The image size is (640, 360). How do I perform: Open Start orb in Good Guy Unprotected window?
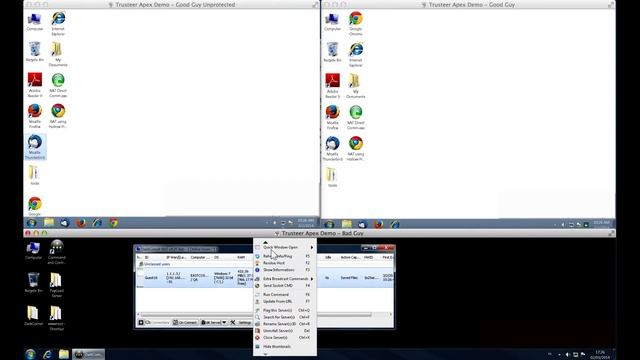coord(31,222)
